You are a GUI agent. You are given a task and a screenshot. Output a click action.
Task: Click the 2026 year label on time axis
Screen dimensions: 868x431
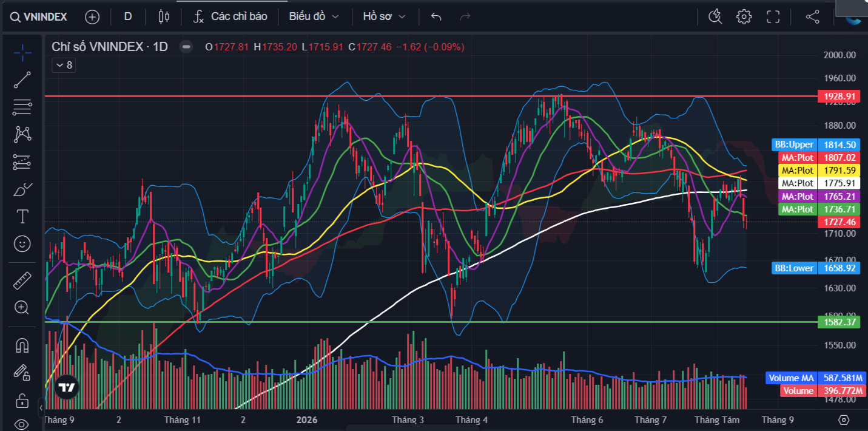(307, 419)
